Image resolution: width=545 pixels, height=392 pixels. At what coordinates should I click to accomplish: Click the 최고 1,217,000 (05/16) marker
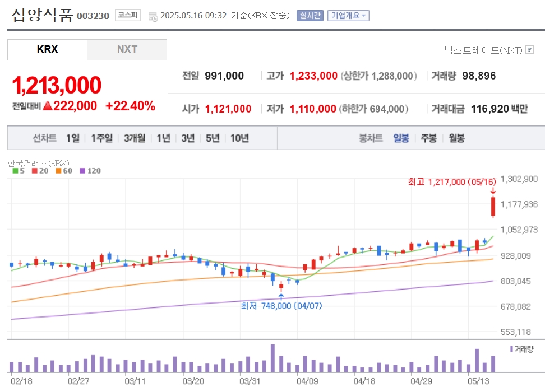[452, 181]
